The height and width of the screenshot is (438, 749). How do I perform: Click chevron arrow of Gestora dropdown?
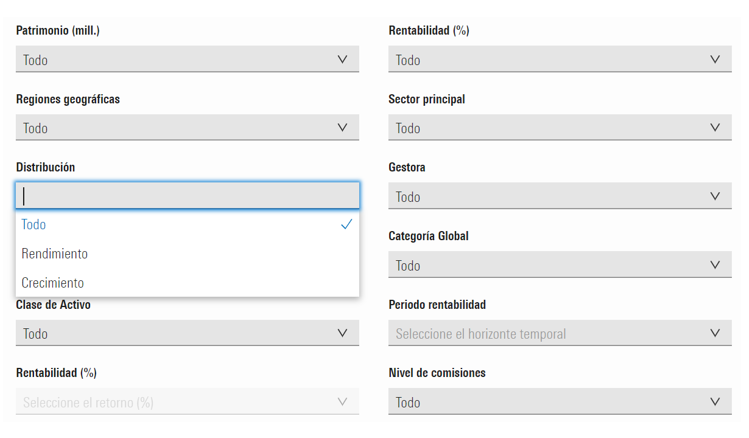pos(715,197)
